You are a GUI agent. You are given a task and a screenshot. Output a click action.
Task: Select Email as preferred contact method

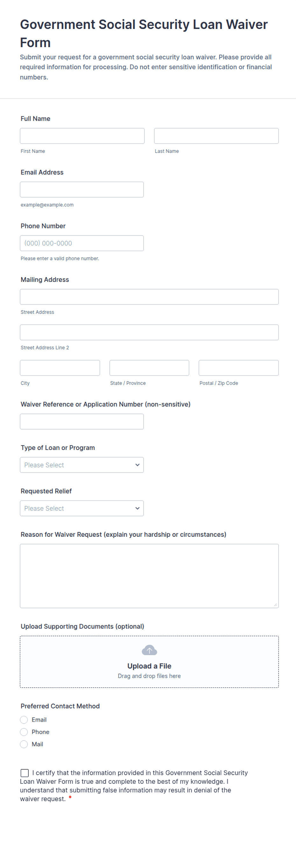pyautogui.click(x=24, y=720)
